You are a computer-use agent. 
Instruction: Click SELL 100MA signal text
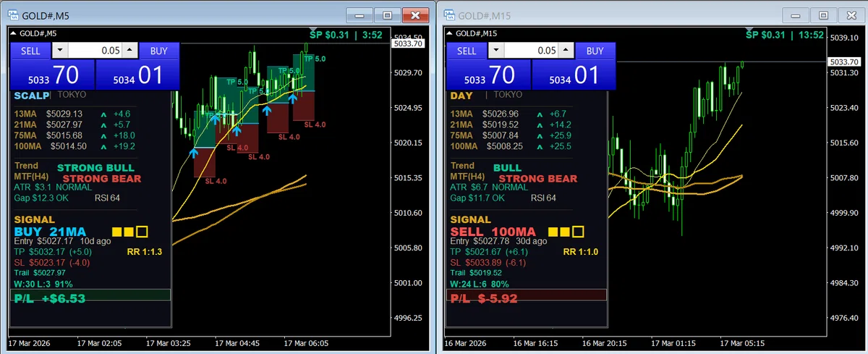493,232
